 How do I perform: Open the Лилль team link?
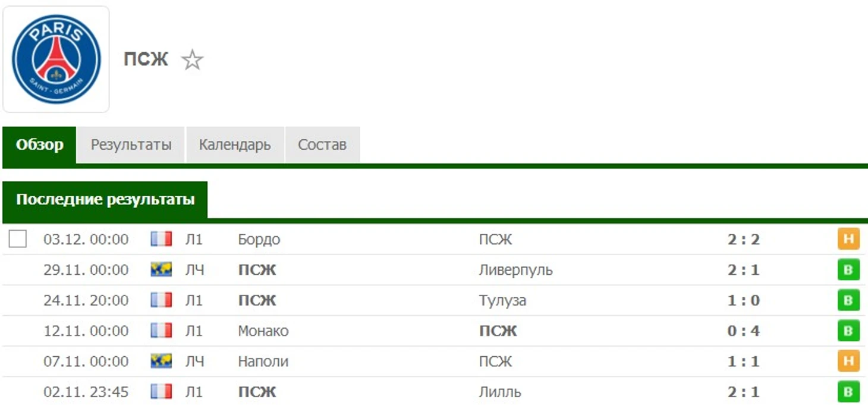pyautogui.click(x=500, y=392)
